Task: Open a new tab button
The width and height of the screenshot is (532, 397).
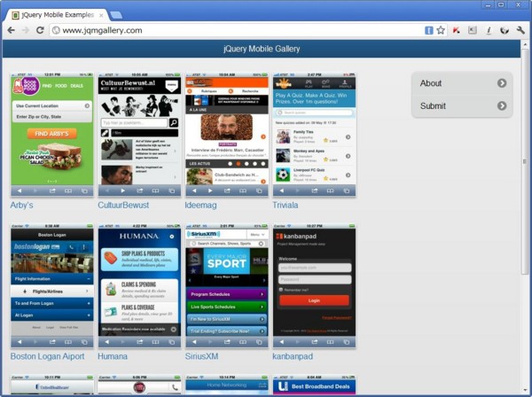Action: [116, 15]
